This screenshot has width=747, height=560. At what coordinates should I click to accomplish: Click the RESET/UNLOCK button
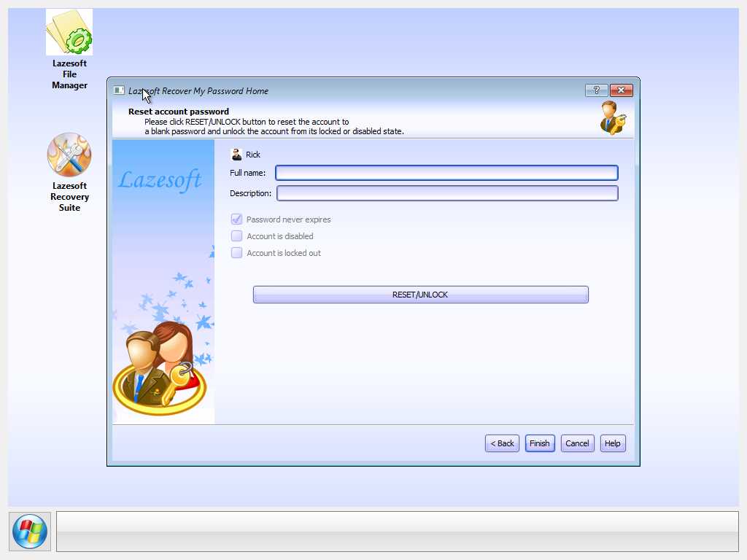pyautogui.click(x=420, y=295)
